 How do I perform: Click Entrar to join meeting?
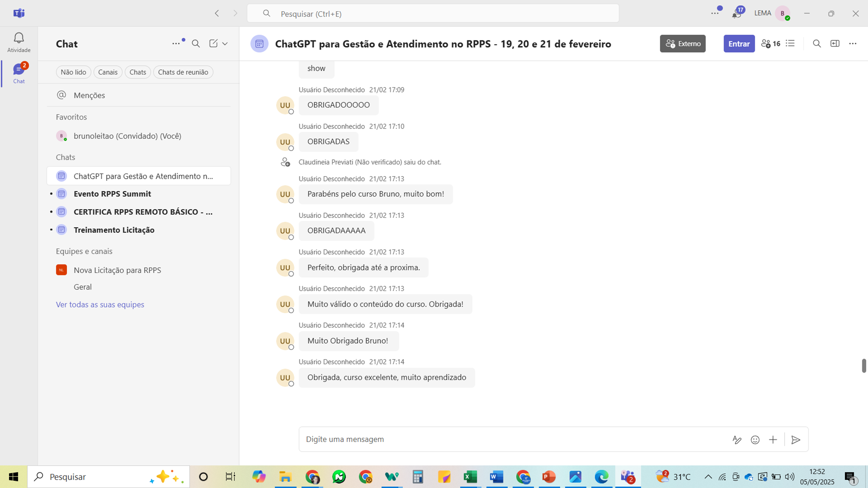coord(739,43)
